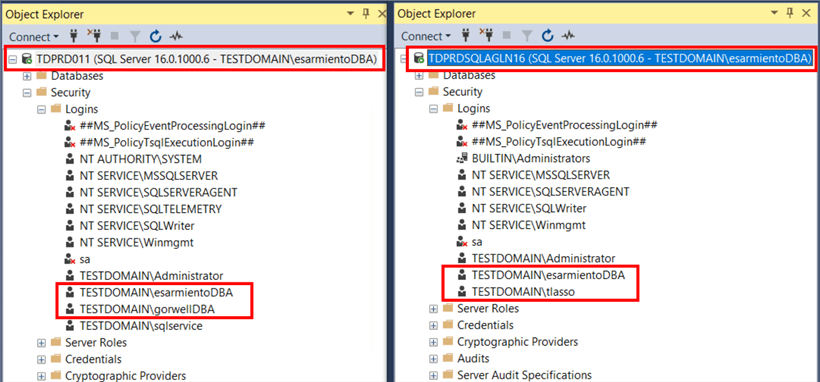Pin the left Object Explorer panel

tap(366, 14)
